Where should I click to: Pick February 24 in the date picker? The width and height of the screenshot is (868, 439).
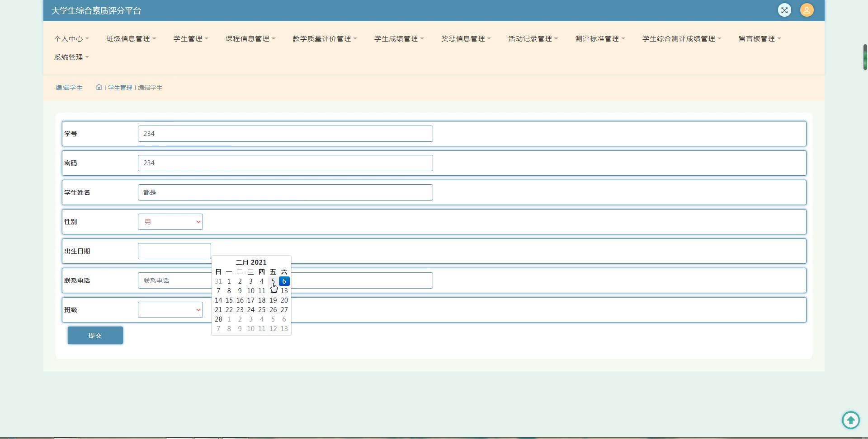(250, 309)
